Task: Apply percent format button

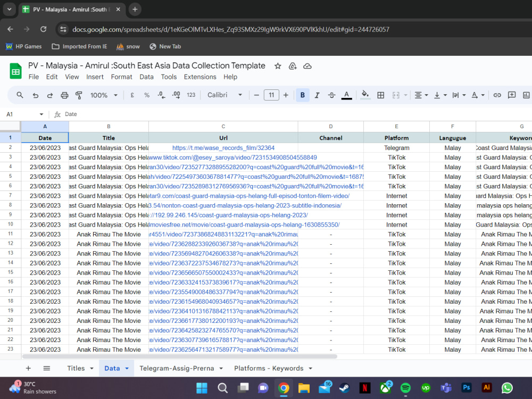Action: click(x=147, y=95)
